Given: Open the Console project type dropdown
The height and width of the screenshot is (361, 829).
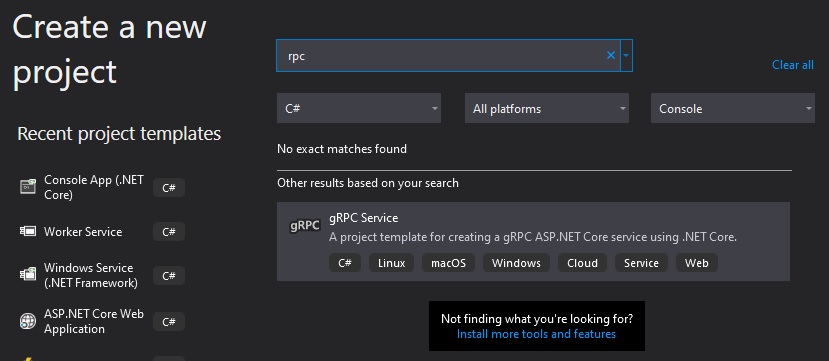Looking at the screenshot, I should (733, 108).
